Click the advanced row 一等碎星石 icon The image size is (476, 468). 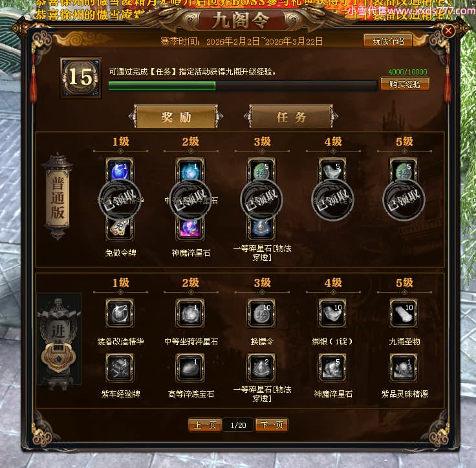261,368
